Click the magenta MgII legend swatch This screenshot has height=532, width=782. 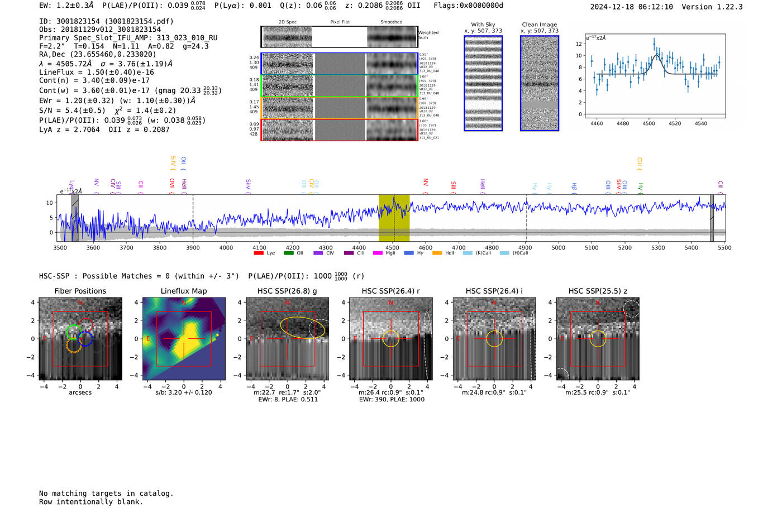[378, 253]
